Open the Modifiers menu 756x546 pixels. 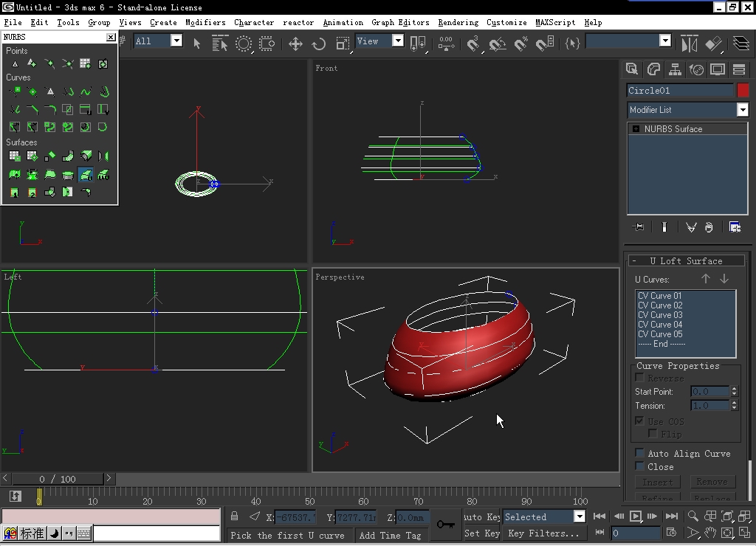[205, 22]
